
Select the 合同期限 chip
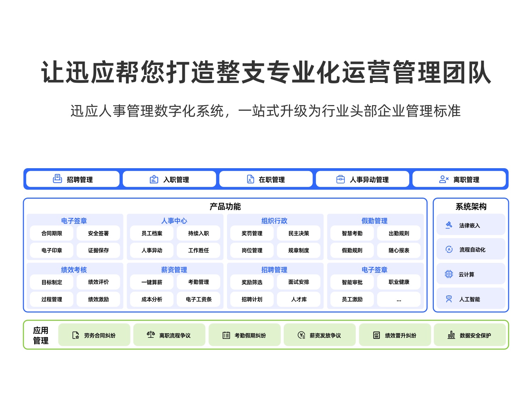pyautogui.click(x=52, y=233)
